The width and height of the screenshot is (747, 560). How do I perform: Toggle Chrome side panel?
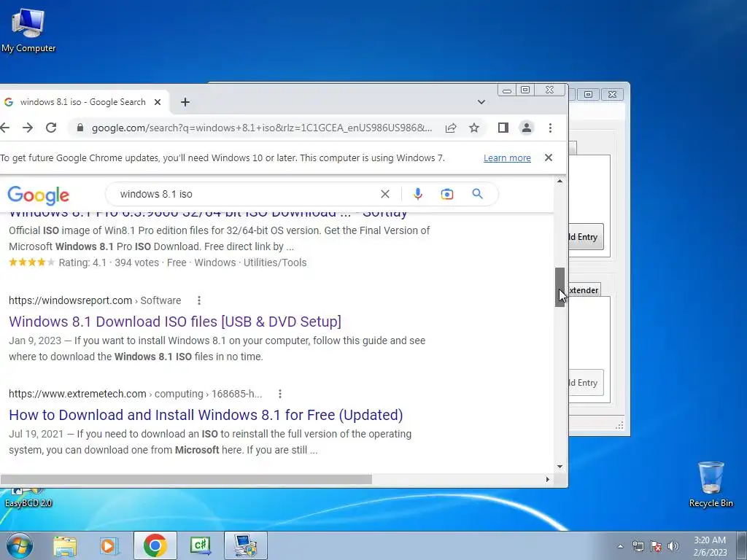click(x=503, y=128)
